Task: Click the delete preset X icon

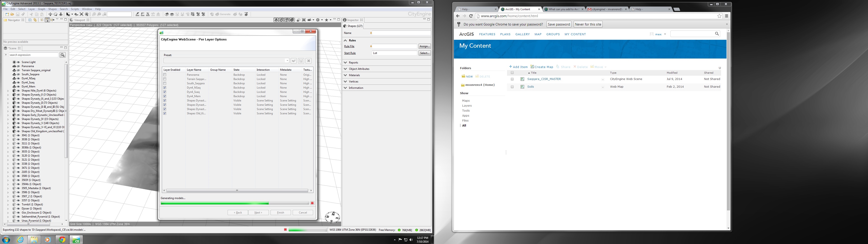Action: (308, 61)
